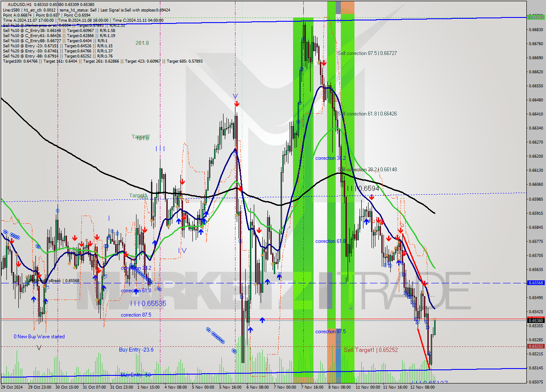Click the 0.65215 price axis label
The width and height of the screenshot is (546, 392).
pos(536,354)
